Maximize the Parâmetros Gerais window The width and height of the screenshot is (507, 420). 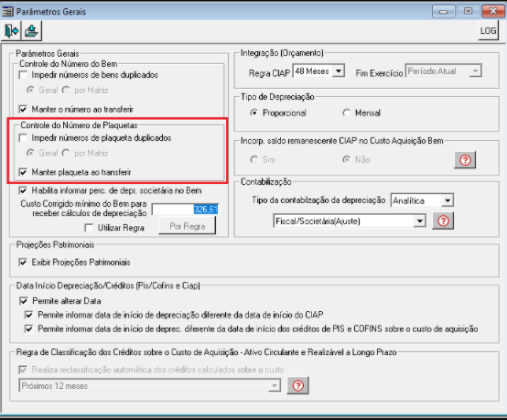click(x=468, y=12)
